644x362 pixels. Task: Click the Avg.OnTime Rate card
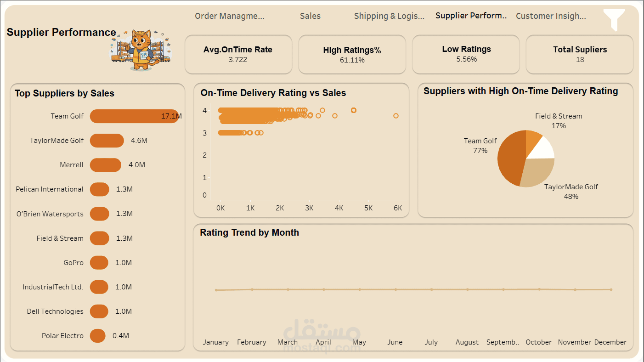point(238,54)
